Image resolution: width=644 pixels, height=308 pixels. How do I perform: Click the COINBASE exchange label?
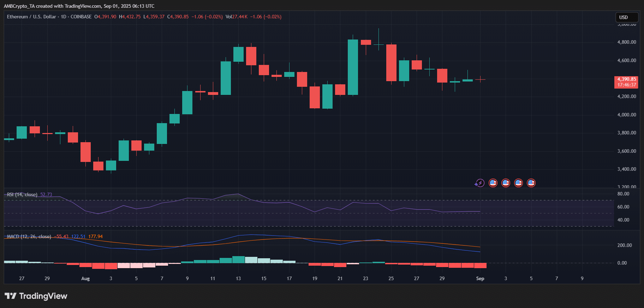point(81,17)
